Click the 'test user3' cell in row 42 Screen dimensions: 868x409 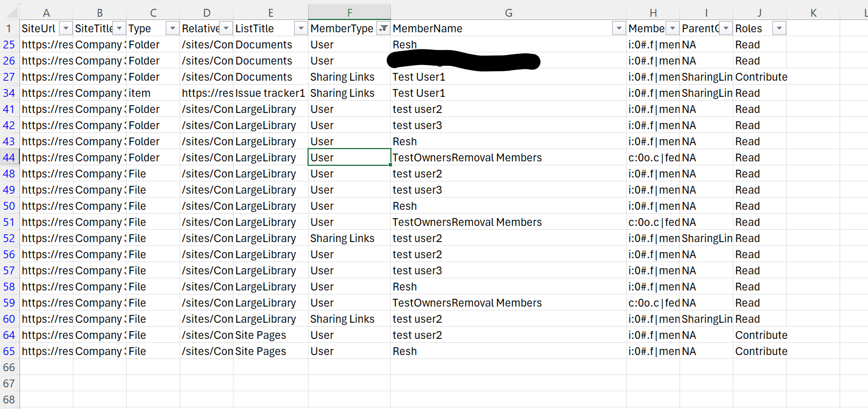point(508,125)
